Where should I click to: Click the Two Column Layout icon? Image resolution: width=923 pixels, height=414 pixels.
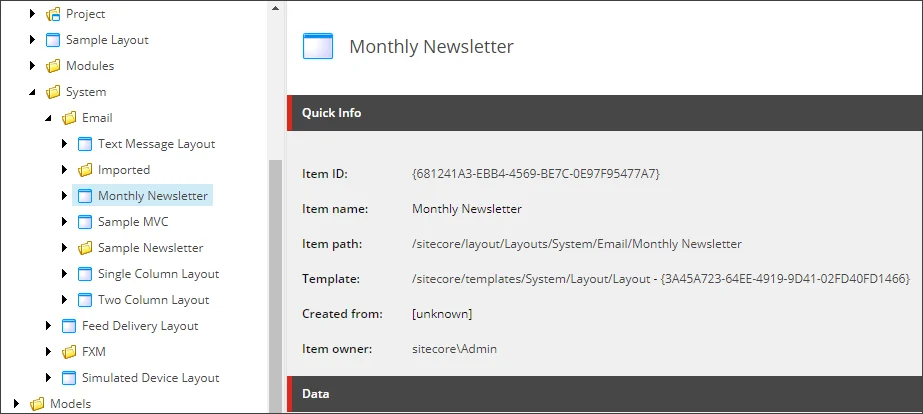tap(85, 300)
